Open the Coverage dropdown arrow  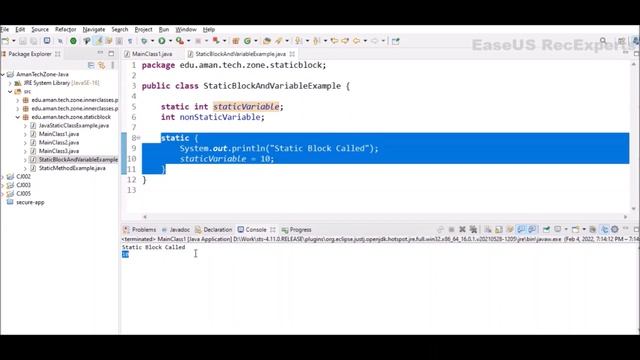pos(188,41)
